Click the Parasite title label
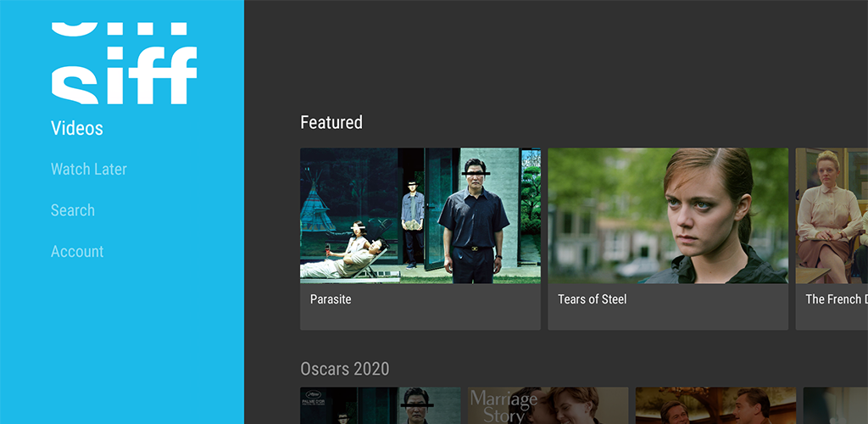The height and width of the screenshot is (424, 868). point(331,299)
